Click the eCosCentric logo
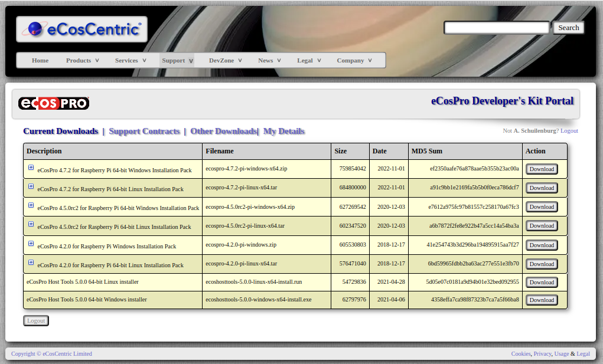Viewport: 603px width, 364px height. (82, 29)
